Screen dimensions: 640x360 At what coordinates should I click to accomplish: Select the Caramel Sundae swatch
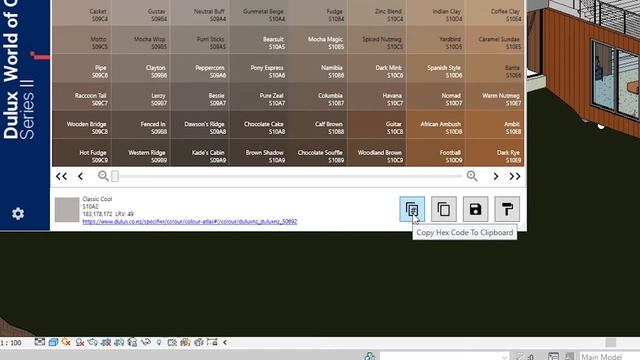click(x=494, y=40)
